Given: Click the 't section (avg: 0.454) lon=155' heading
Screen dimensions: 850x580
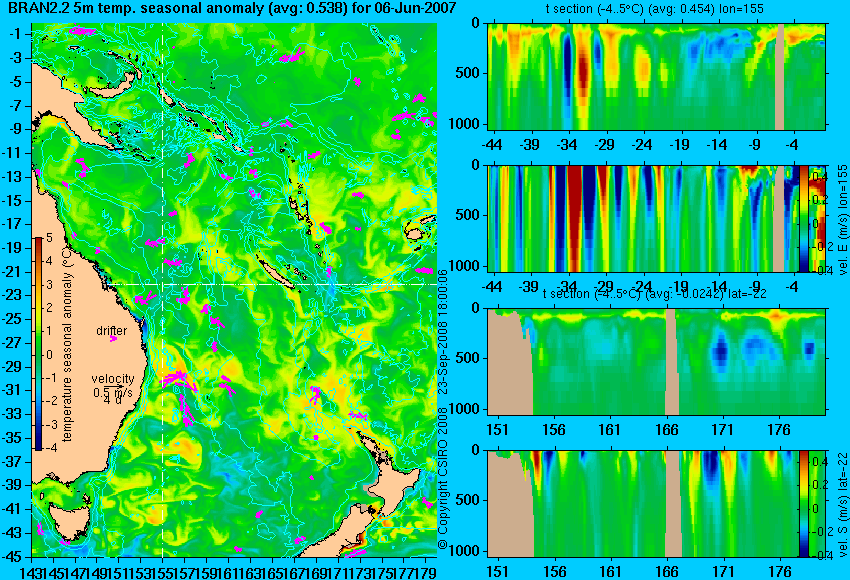Looking at the screenshot, I should click(x=655, y=9).
